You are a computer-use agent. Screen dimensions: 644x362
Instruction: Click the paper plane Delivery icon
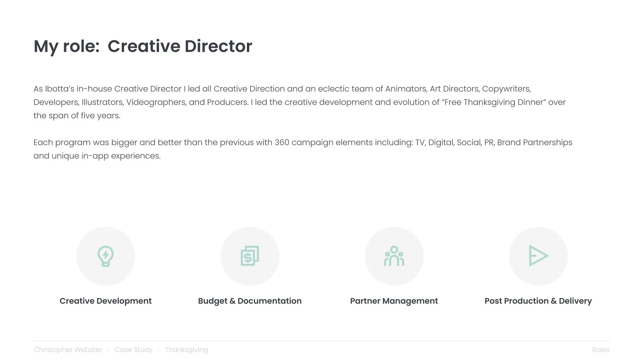pyautogui.click(x=539, y=256)
